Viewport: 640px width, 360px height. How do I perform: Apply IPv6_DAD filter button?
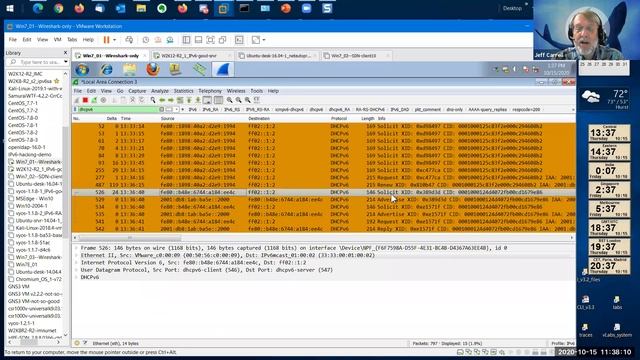coord(400,109)
